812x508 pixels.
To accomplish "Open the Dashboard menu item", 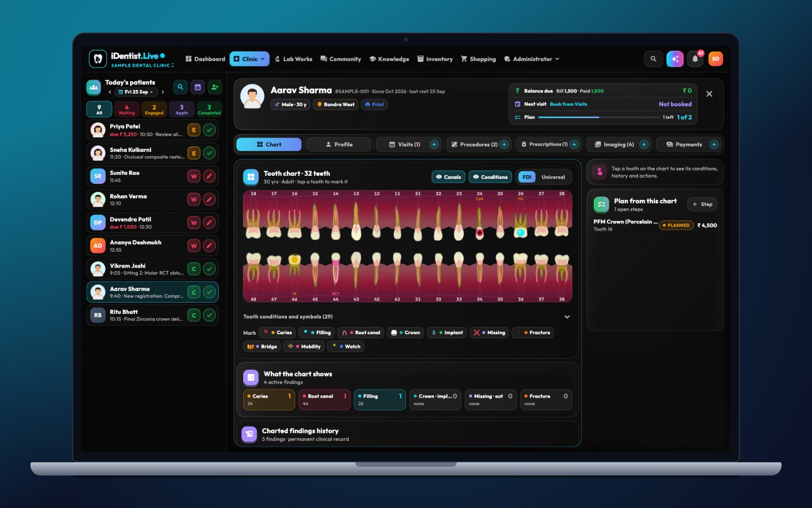I will 205,59.
